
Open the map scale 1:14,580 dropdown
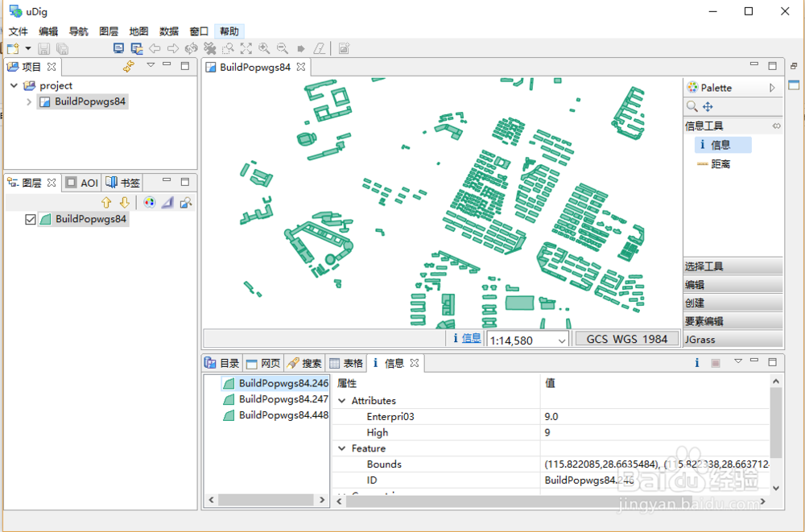pos(562,340)
